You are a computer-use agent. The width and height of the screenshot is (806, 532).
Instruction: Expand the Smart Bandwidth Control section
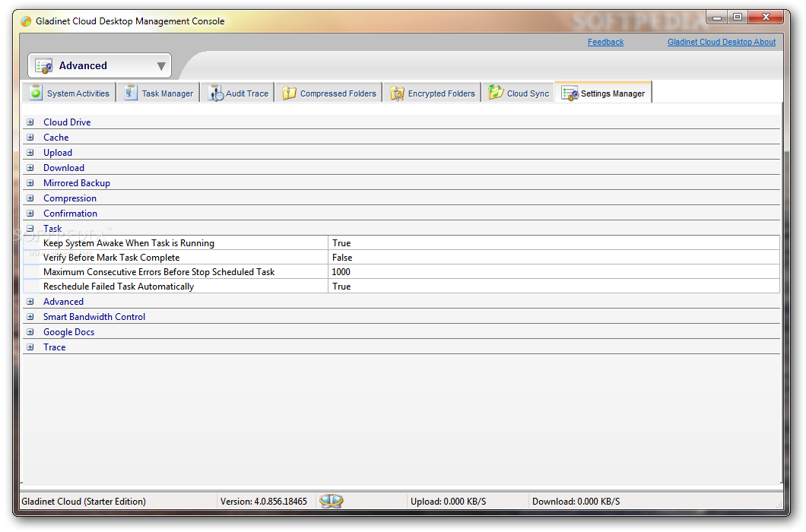[x=30, y=317]
